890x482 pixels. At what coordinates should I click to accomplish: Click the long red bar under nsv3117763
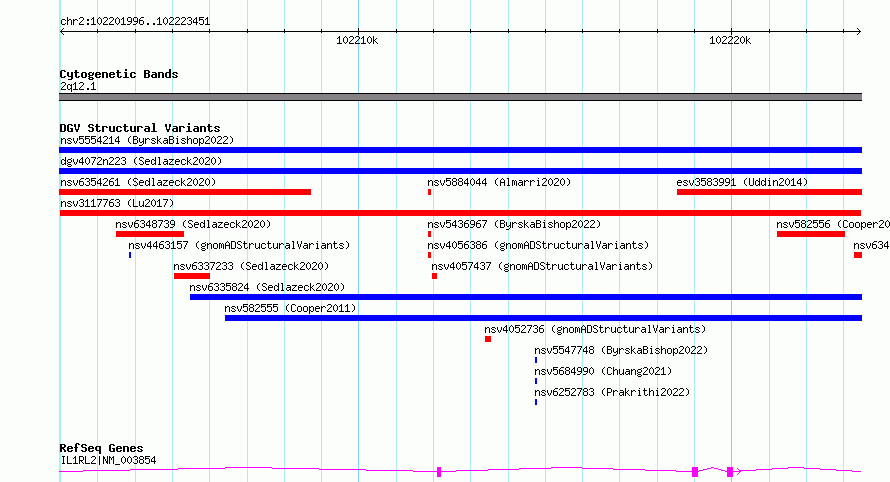[x=460, y=213]
